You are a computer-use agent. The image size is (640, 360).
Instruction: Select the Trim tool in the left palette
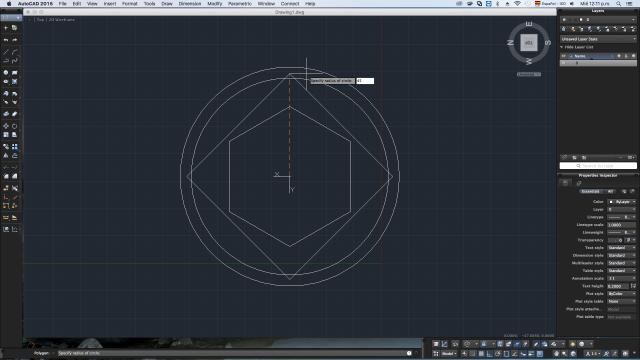point(6,167)
